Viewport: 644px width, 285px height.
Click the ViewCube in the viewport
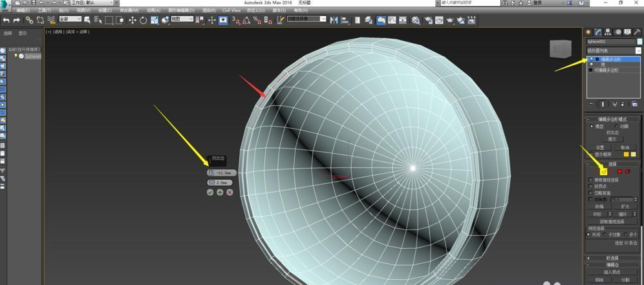tap(560, 49)
